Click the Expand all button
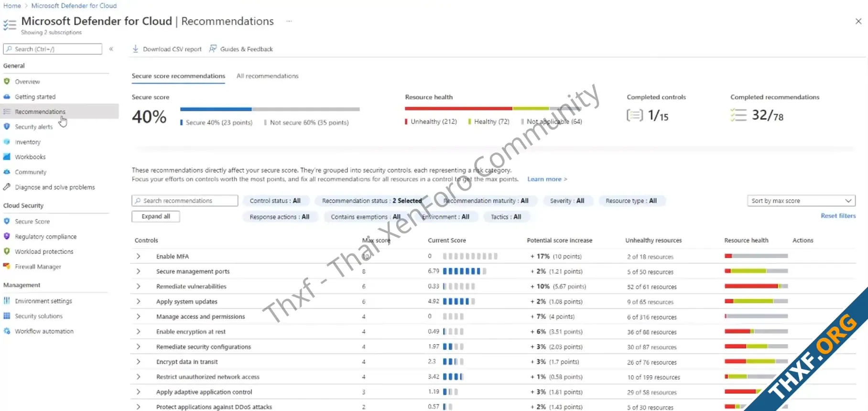 click(x=156, y=216)
